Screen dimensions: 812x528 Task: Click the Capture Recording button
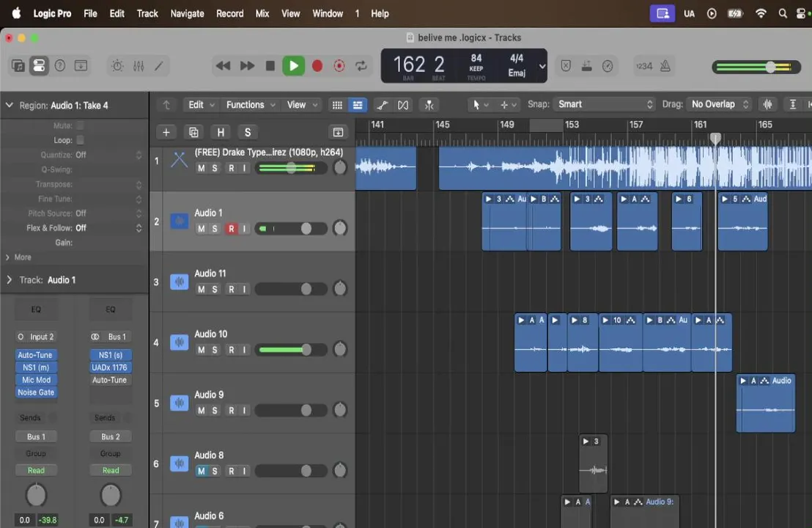coord(339,66)
